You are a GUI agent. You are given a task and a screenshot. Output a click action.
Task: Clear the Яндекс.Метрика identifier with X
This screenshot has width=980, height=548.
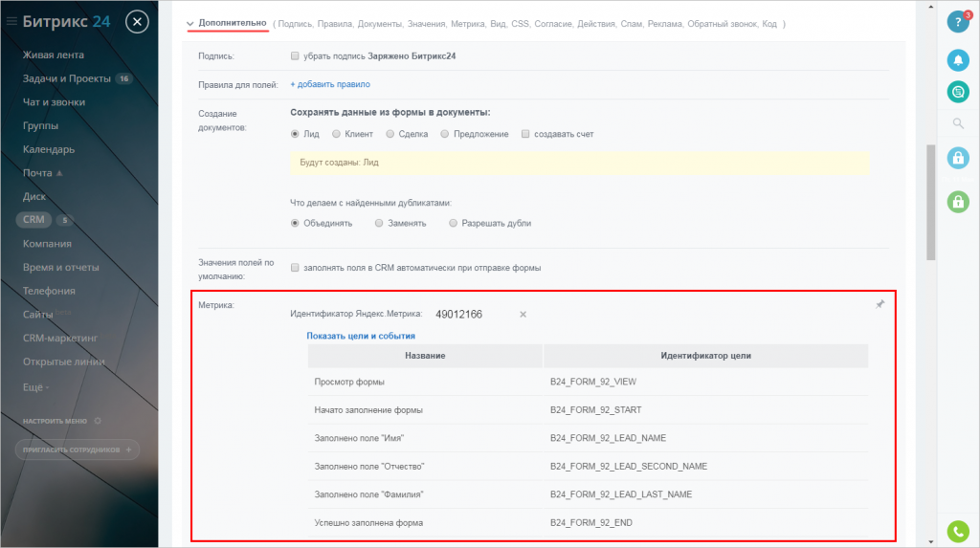[523, 315]
